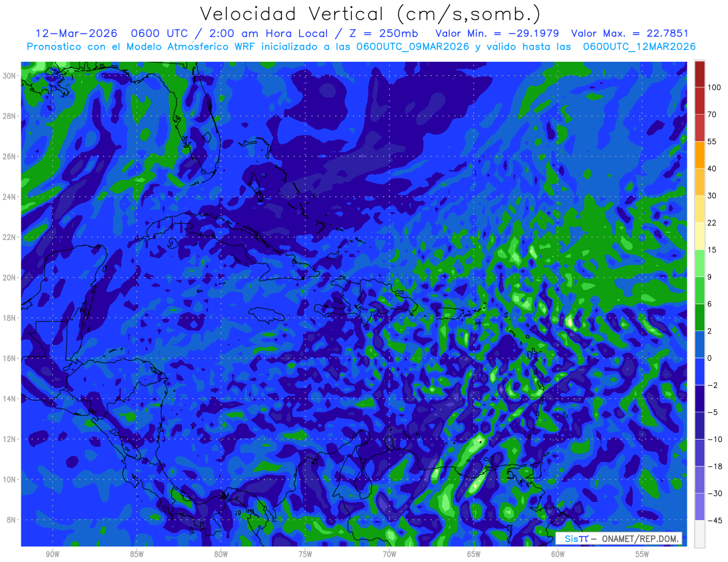Image resolution: width=728 pixels, height=562 pixels.
Task: Pick the dark green swatch between 2 and 6
Action: [699, 317]
